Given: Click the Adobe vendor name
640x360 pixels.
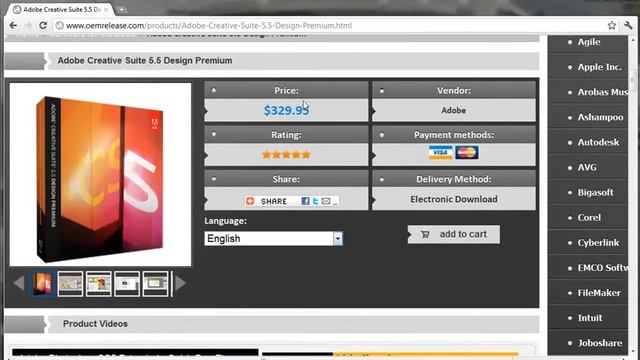Looking at the screenshot, I should [453, 110].
